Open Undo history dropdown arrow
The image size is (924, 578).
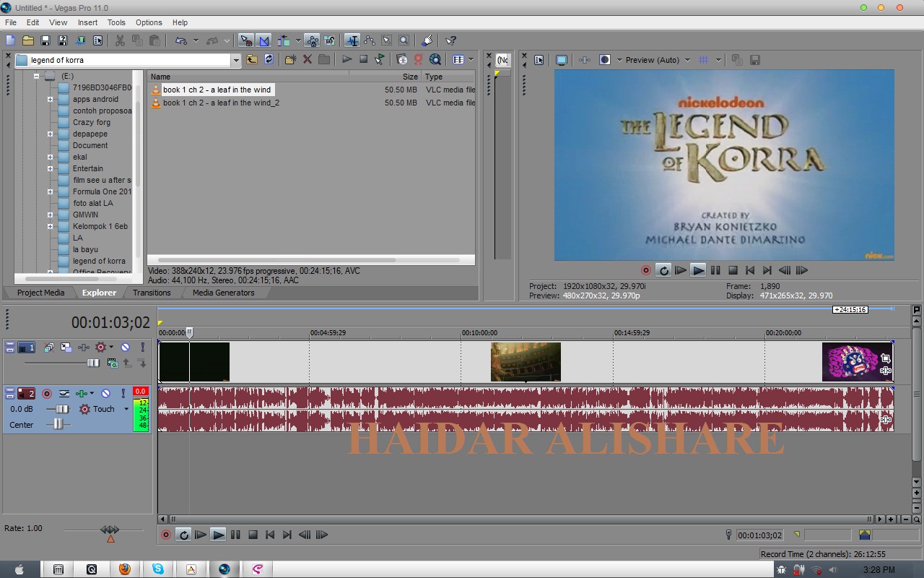(196, 40)
